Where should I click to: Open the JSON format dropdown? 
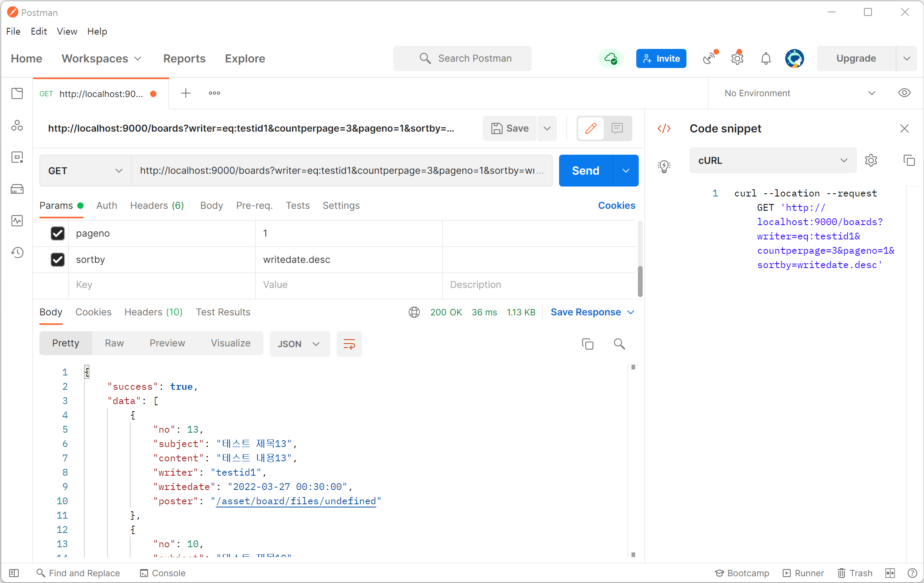click(299, 344)
